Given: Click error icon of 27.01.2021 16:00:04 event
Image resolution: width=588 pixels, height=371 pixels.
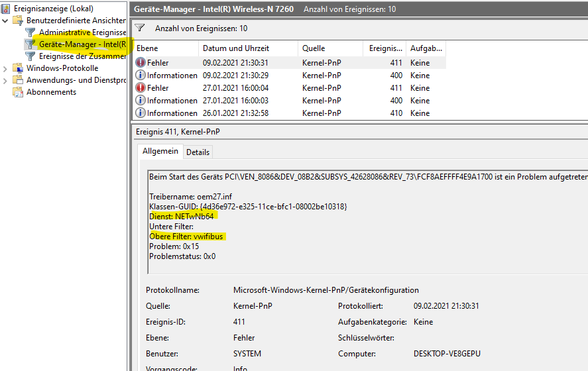Looking at the screenshot, I should pyautogui.click(x=141, y=87).
